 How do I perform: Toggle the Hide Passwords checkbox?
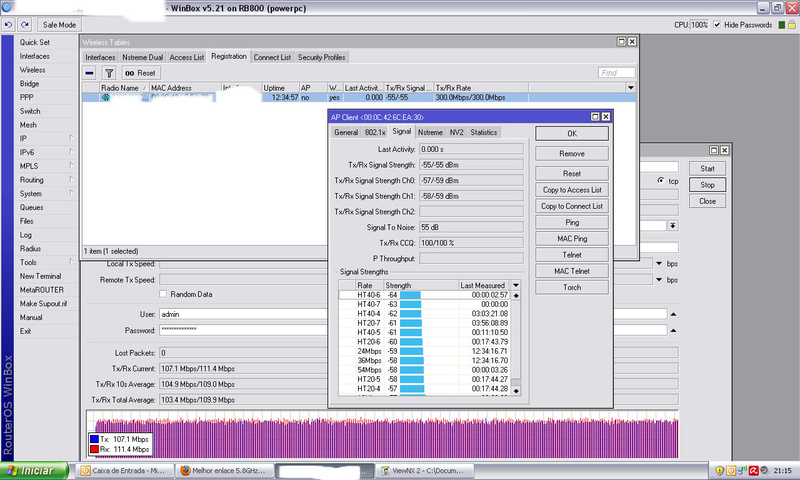(x=717, y=24)
